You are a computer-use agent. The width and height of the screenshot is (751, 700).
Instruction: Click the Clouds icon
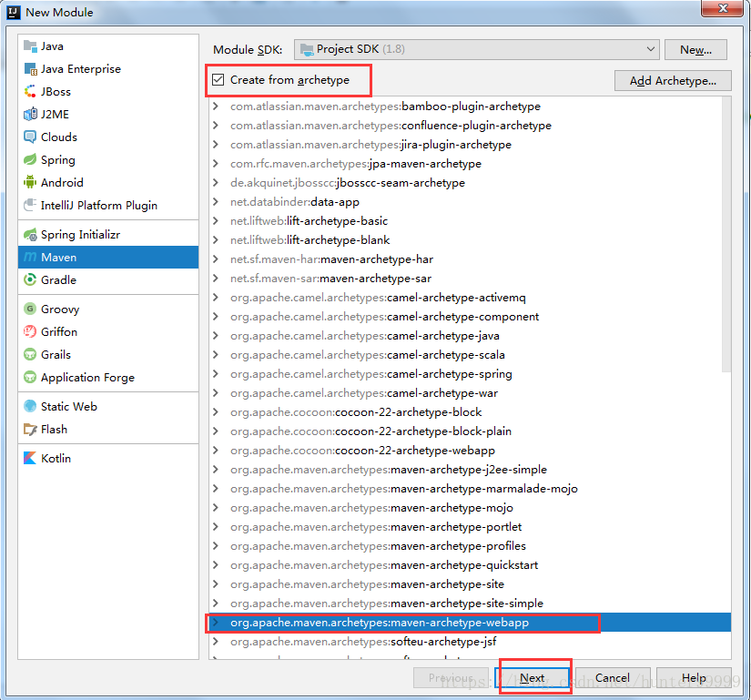(30, 137)
